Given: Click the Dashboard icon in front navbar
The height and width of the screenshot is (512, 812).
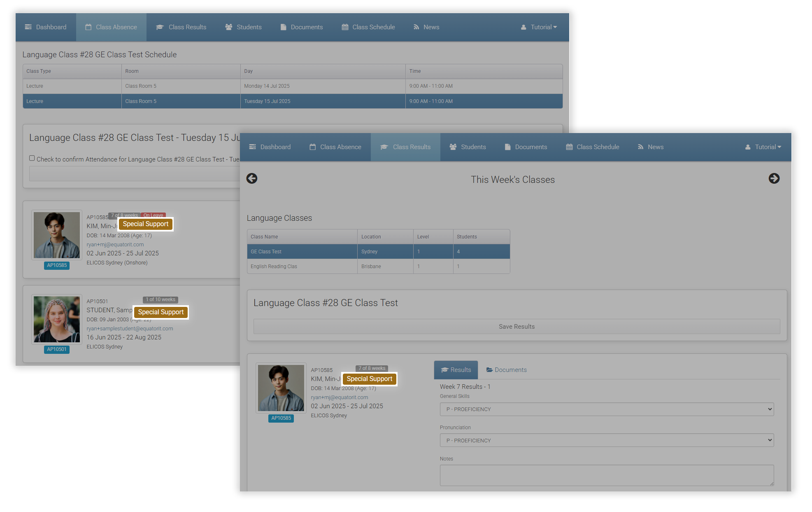Looking at the screenshot, I should pyautogui.click(x=253, y=147).
